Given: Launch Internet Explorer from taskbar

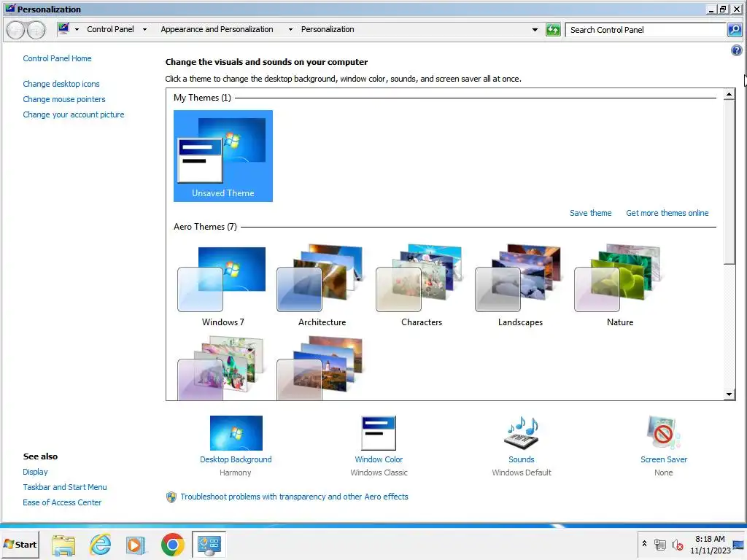Looking at the screenshot, I should 101,544.
